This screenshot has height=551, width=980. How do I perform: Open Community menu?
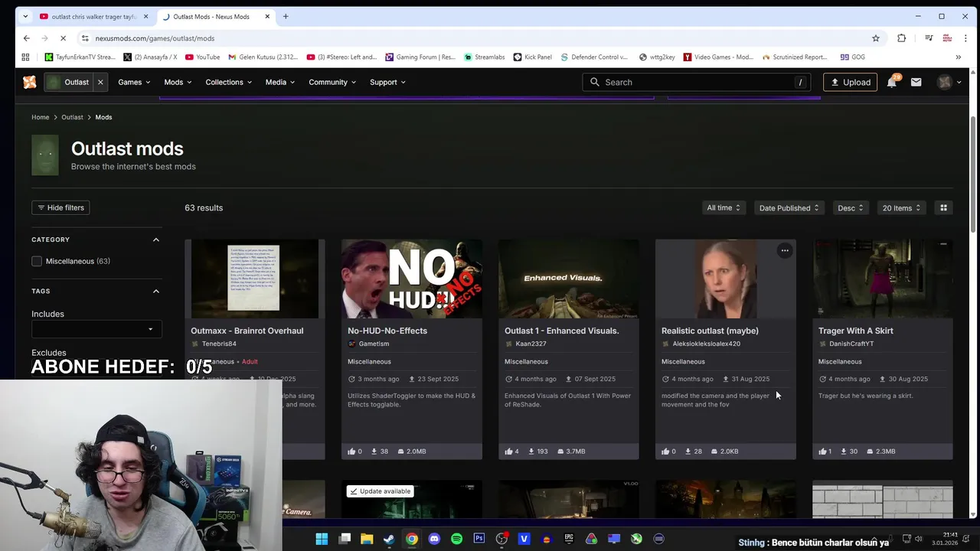click(x=332, y=82)
